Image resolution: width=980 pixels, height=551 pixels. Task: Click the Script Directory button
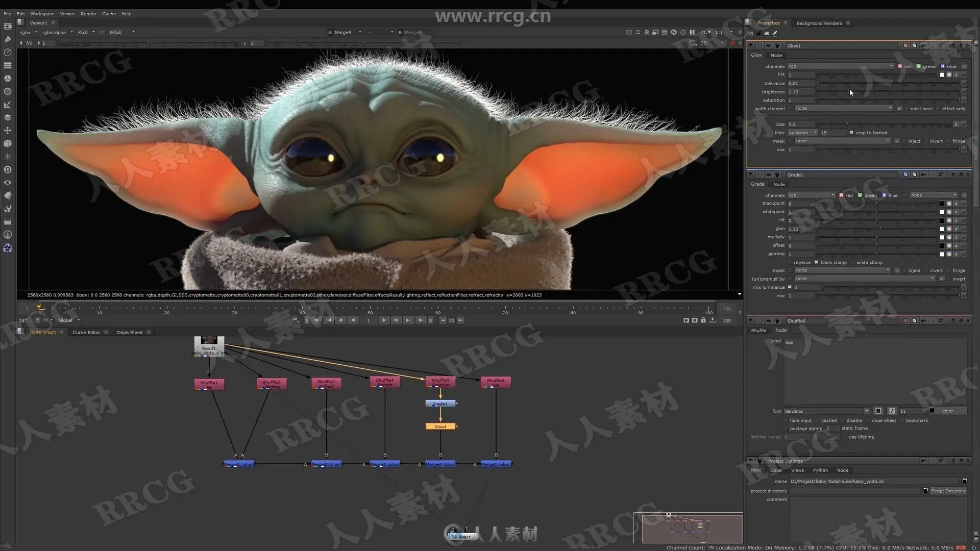pyautogui.click(x=948, y=491)
